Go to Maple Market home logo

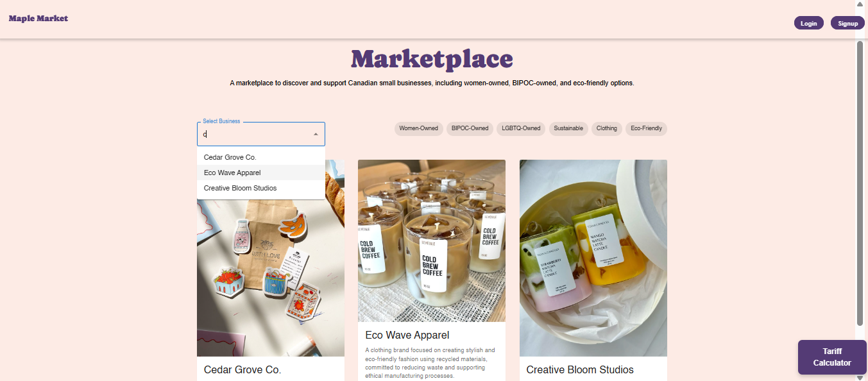[x=38, y=19]
